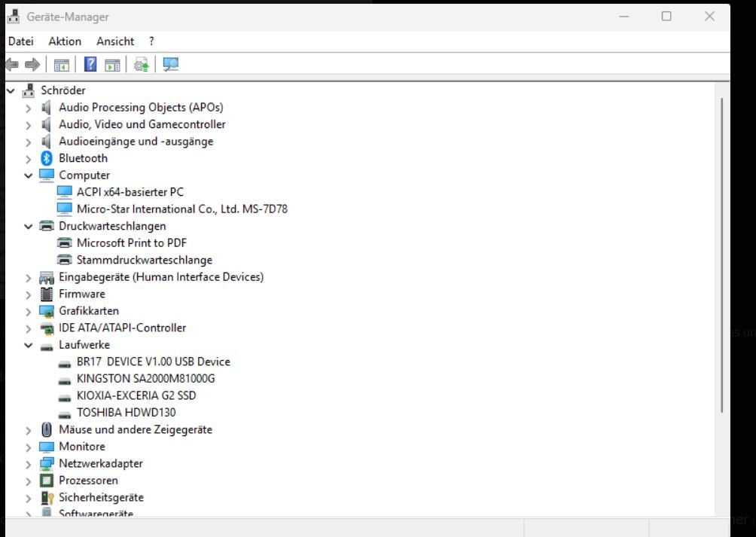Click the Audio Processing Objects speaker icon

point(46,108)
